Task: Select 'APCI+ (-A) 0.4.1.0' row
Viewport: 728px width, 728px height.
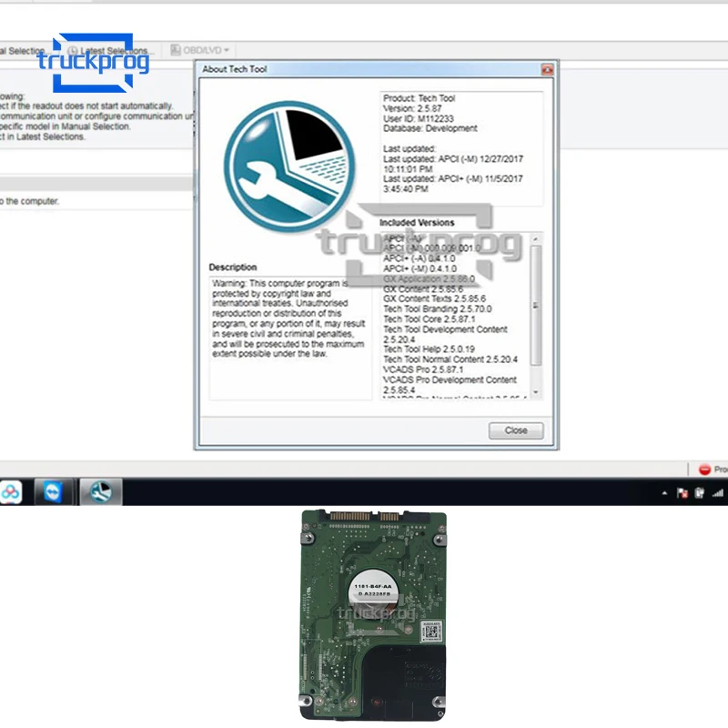Action: pos(419,258)
